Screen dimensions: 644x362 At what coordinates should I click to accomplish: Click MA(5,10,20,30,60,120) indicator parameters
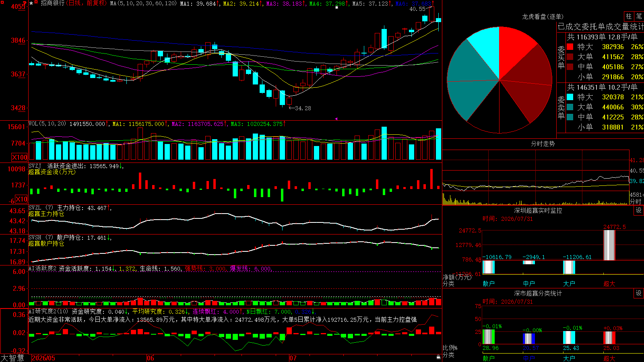(x=143, y=4)
